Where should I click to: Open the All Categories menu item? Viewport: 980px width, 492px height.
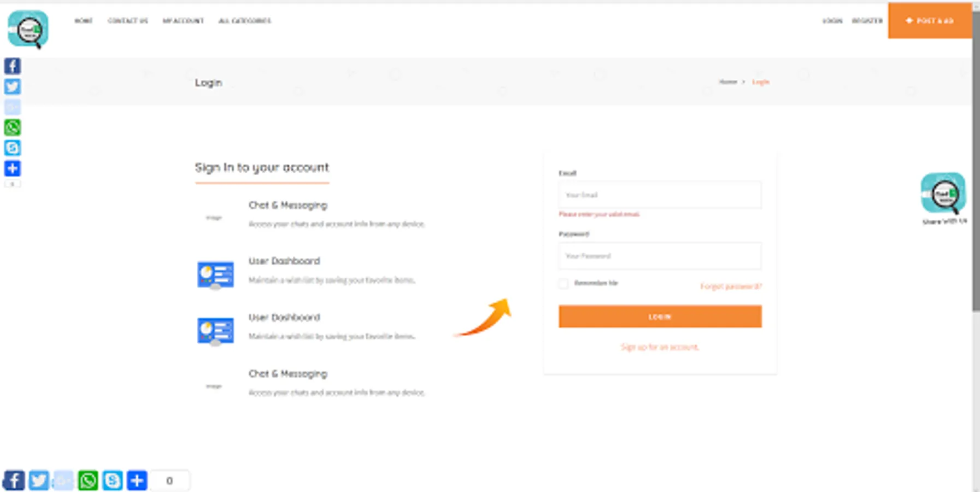point(245,21)
